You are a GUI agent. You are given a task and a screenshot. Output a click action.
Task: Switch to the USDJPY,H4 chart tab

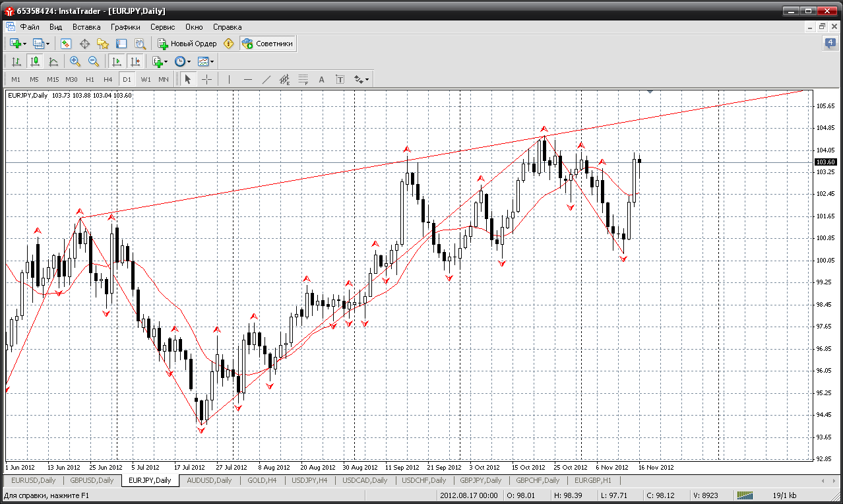click(309, 480)
